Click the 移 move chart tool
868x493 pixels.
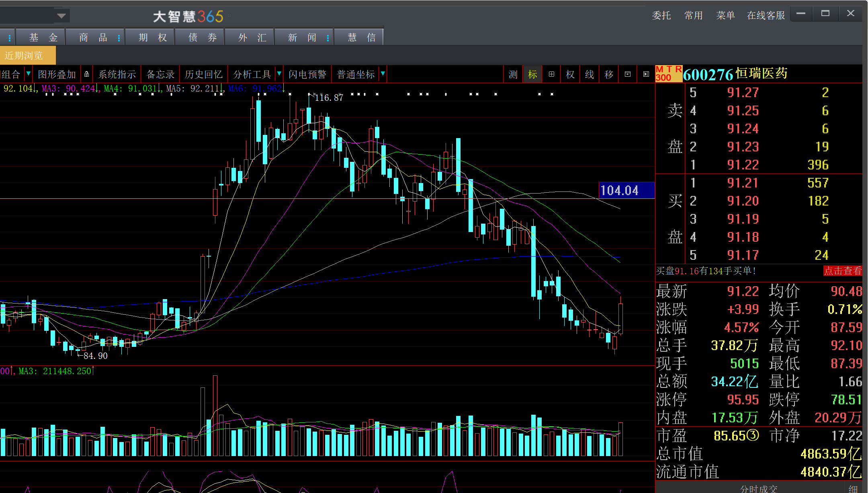(x=609, y=74)
